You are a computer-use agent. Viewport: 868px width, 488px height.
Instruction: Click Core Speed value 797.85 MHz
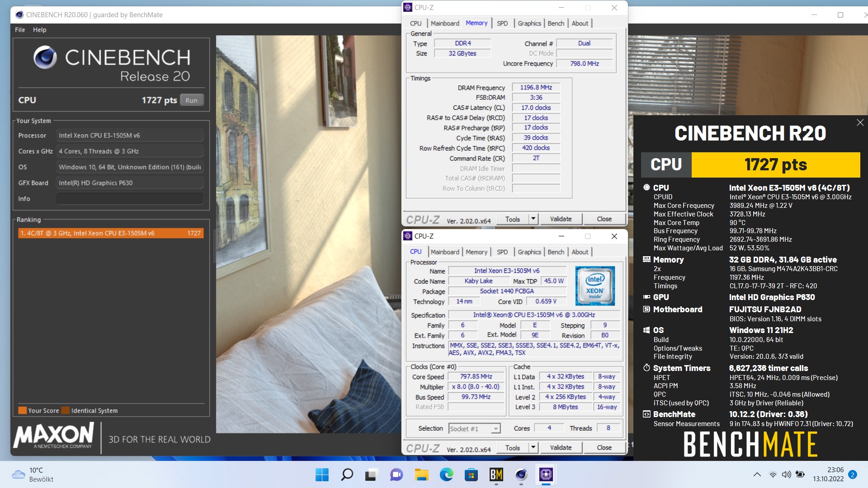pos(476,376)
